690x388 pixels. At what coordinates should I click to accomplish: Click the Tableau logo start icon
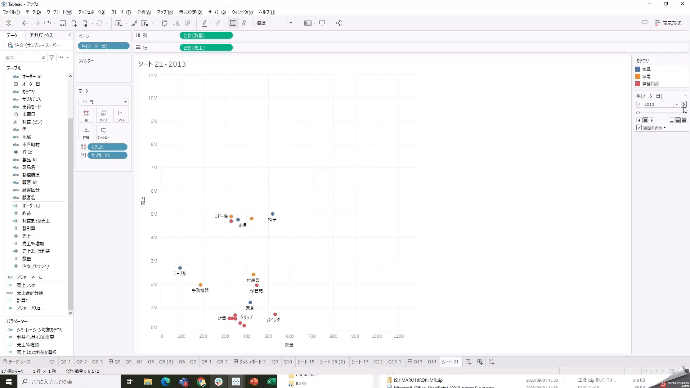pos(8,23)
